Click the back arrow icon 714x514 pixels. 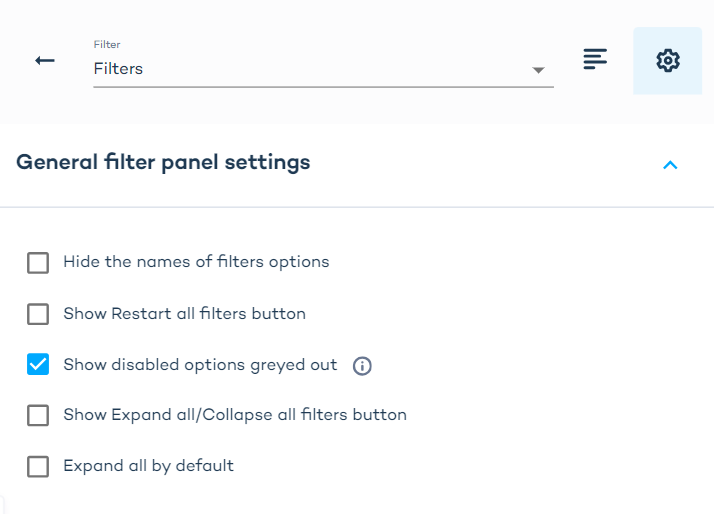click(45, 61)
